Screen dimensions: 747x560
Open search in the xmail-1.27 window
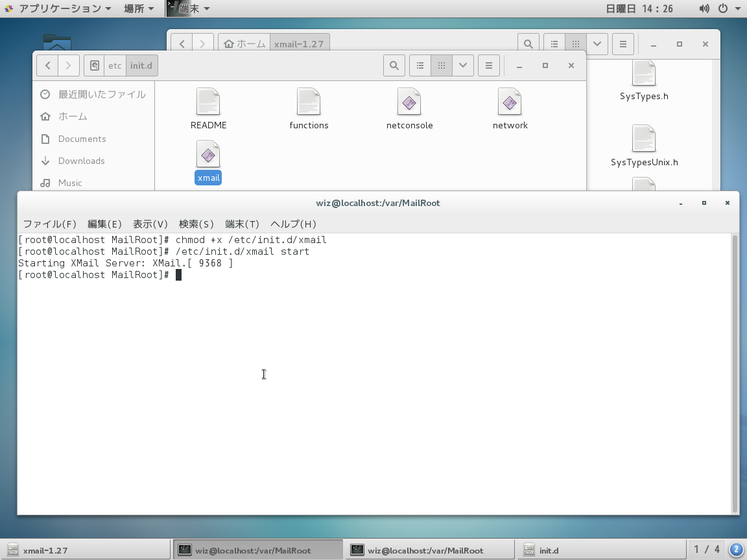click(x=528, y=44)
